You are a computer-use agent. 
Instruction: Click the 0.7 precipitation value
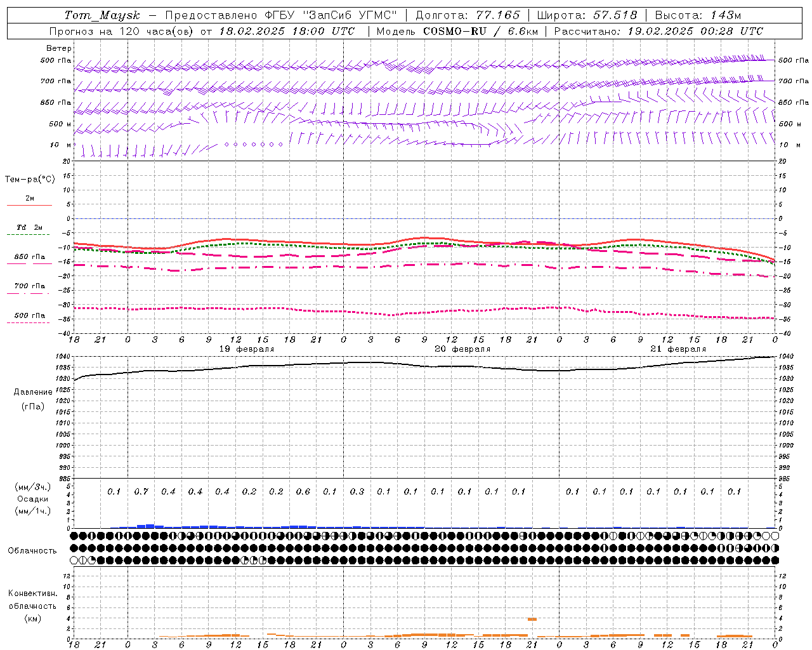coord(141,491)
